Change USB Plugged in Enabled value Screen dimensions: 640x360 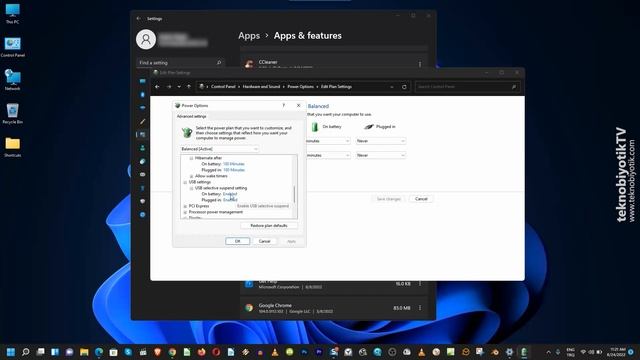(230, 200)
